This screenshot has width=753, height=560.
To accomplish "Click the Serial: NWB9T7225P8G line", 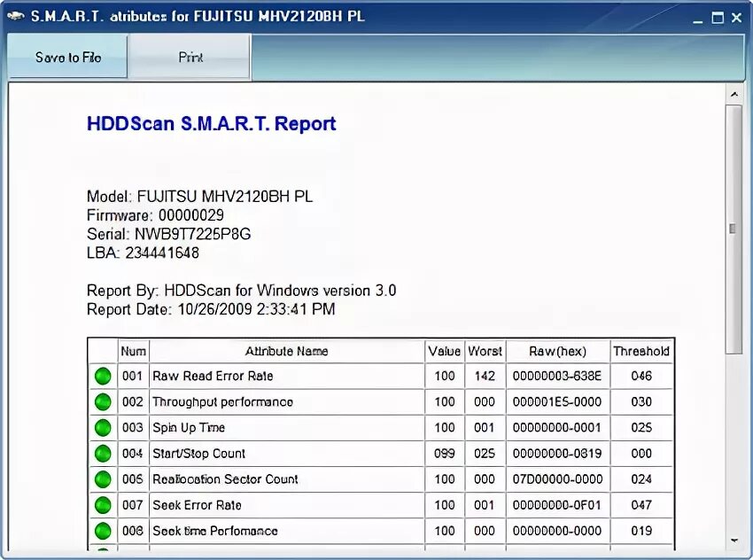I will (x=168, y=234).
